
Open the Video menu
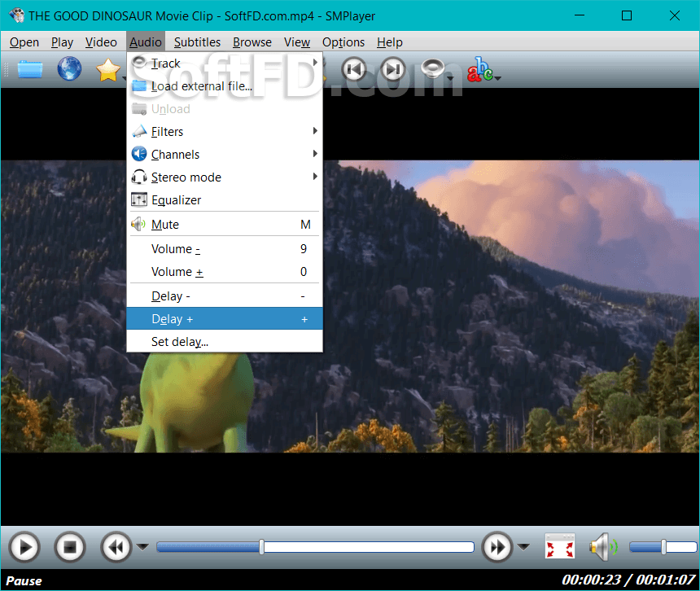[102, 42]
